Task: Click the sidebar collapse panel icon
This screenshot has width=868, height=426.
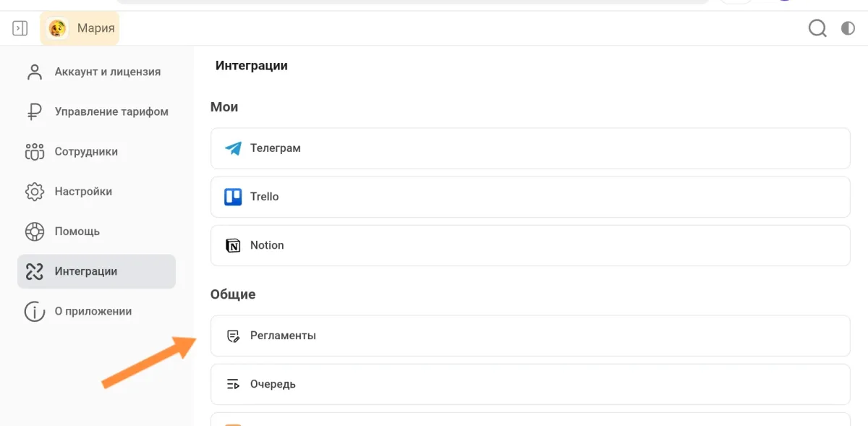Action: pos(20,28)
